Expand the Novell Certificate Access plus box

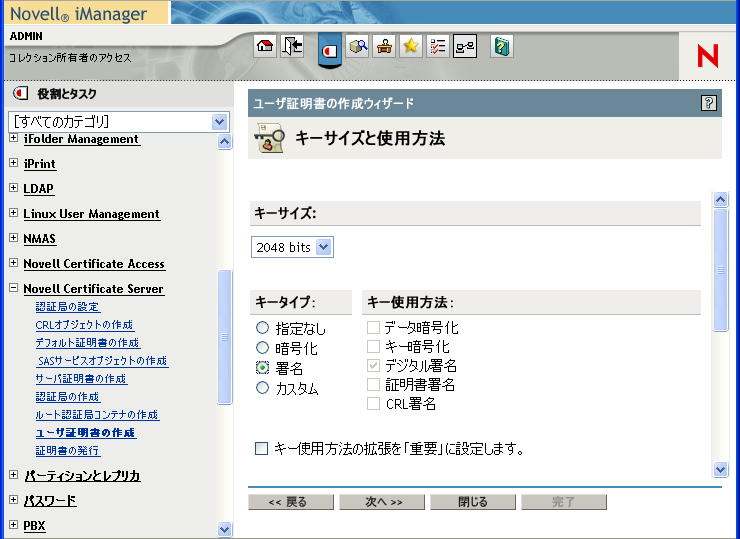click(x=14, y=262)
